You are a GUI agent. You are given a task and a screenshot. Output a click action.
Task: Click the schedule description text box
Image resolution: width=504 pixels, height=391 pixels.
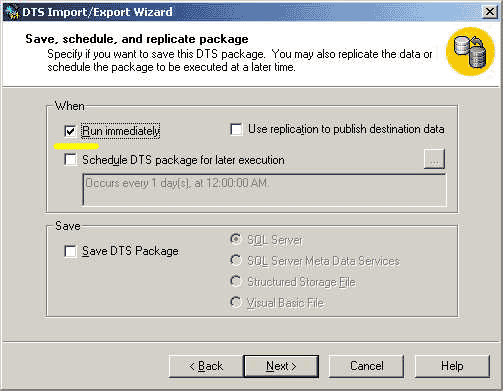(x=264, y=190)
